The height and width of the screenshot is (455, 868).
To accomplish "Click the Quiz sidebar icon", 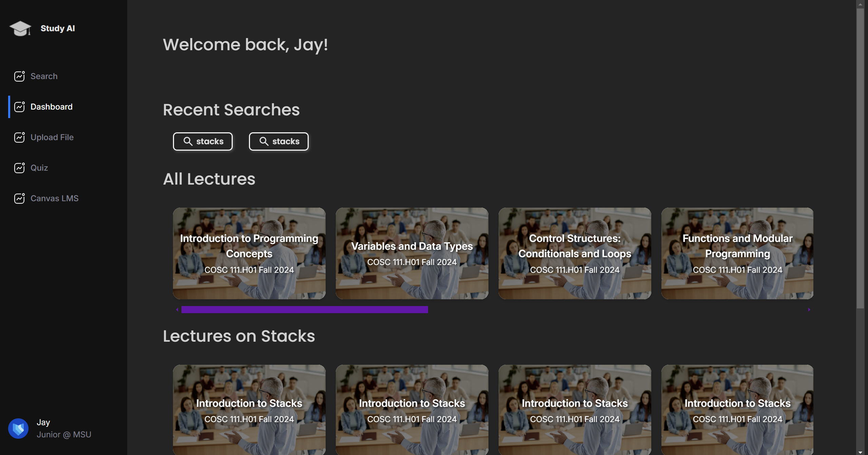I will [x=19, y=168].
